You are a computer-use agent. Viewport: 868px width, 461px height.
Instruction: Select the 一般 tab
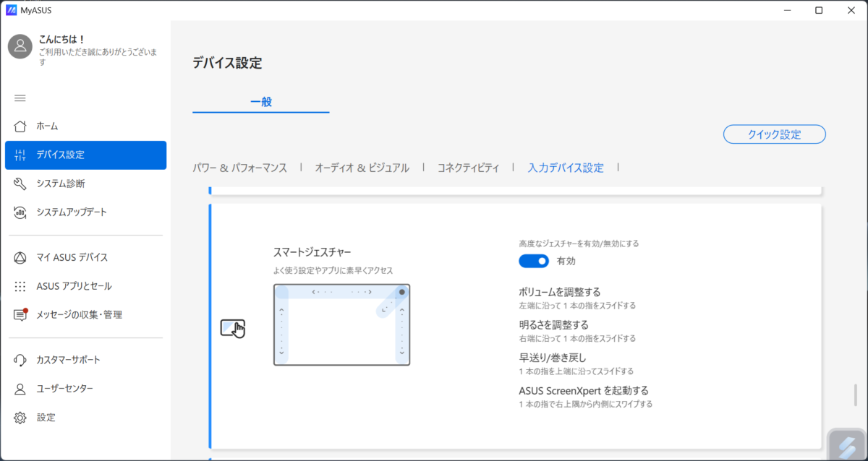pos(261,102)
